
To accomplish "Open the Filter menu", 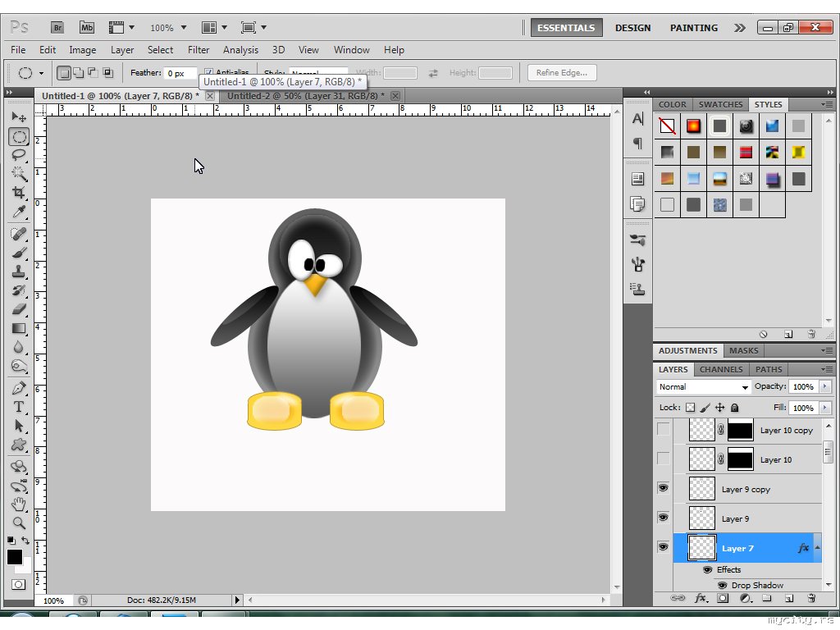I will click(x=199, y=50).
